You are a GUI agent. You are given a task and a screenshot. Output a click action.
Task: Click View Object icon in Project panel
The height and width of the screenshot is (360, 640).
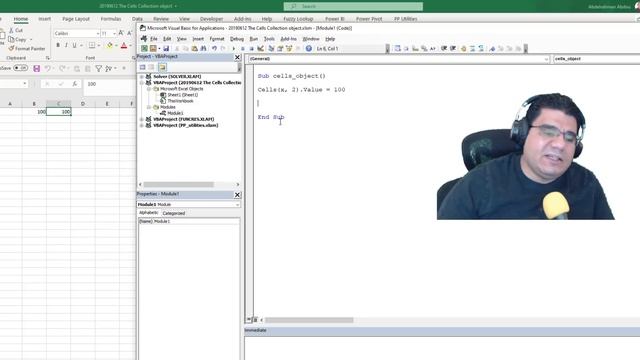152,67
